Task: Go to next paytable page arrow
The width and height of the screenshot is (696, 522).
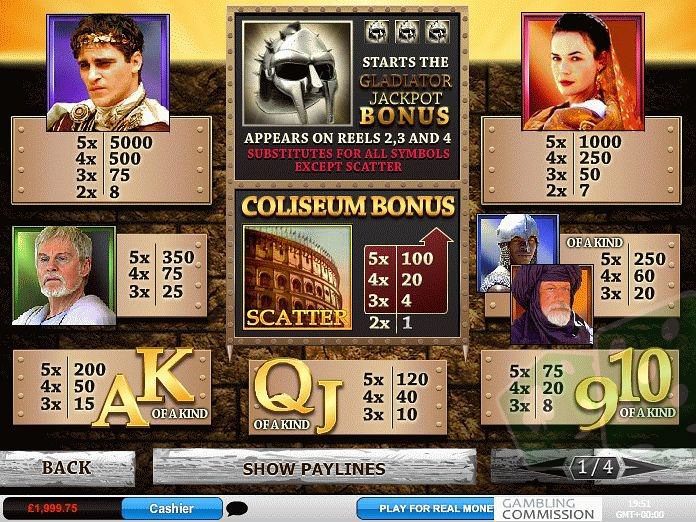Action: [x=643, y=467]
